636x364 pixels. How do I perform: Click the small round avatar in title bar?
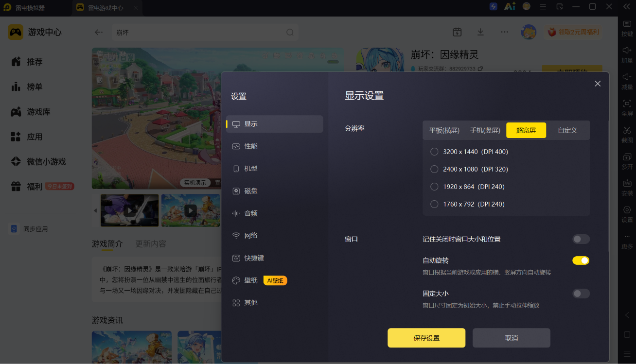(526, 6)
